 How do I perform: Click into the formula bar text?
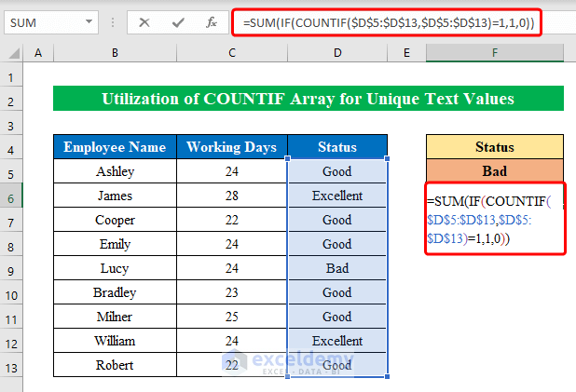[391, 21]
